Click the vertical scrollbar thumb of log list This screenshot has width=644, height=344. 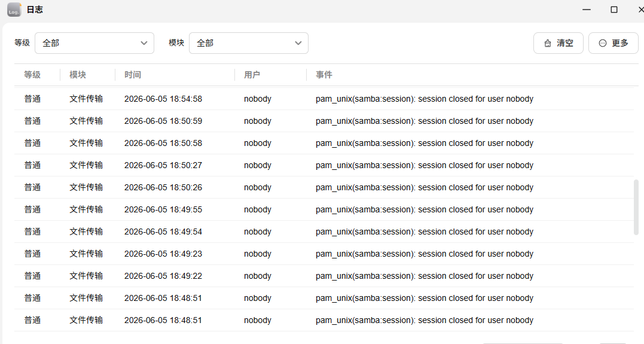(x=636, y=208)
